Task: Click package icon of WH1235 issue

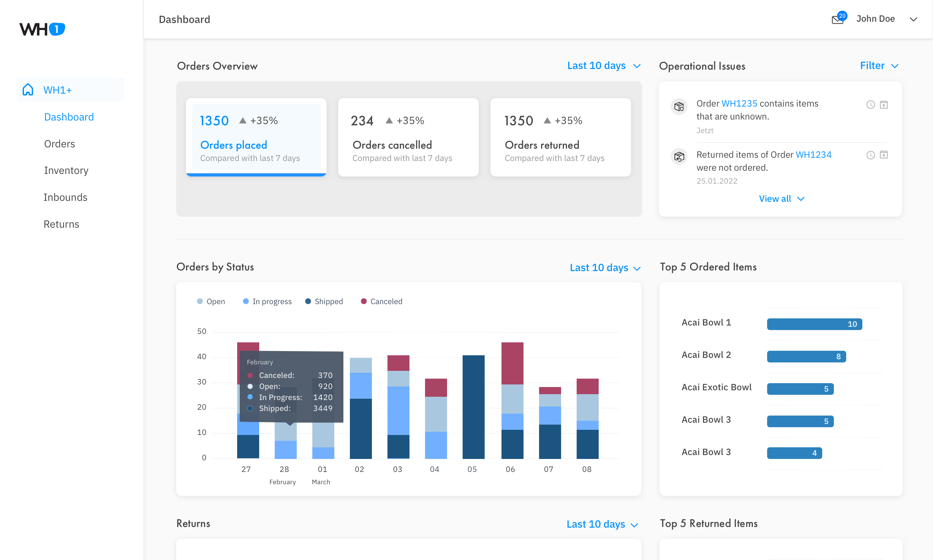Action: tap(679, 107)
